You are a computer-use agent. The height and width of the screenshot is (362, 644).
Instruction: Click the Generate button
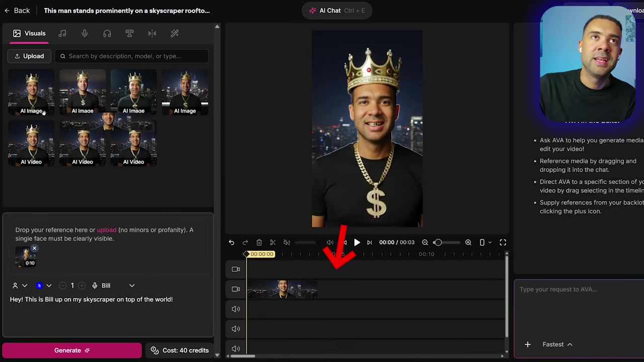[x=72, y=350]
